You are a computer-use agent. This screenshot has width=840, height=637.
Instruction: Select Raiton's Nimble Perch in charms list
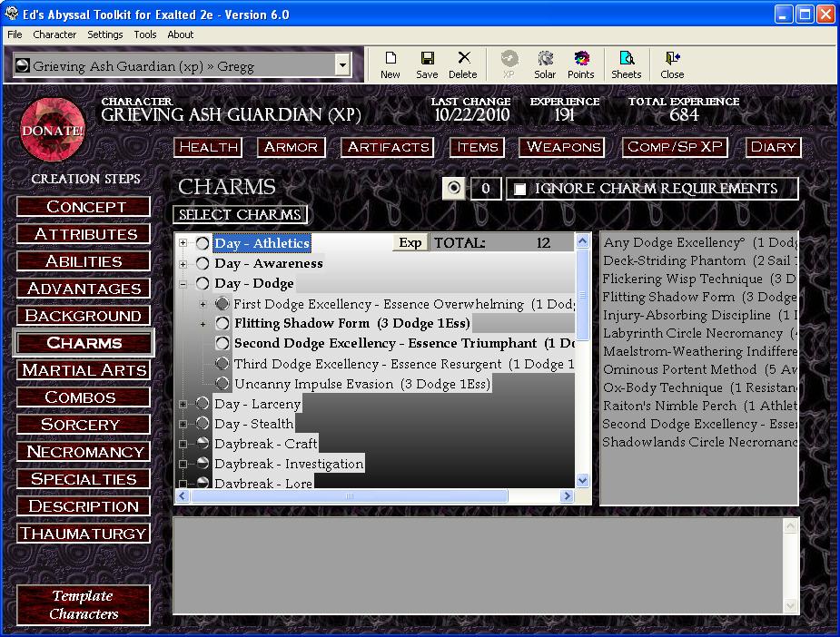tap(700, 406)
